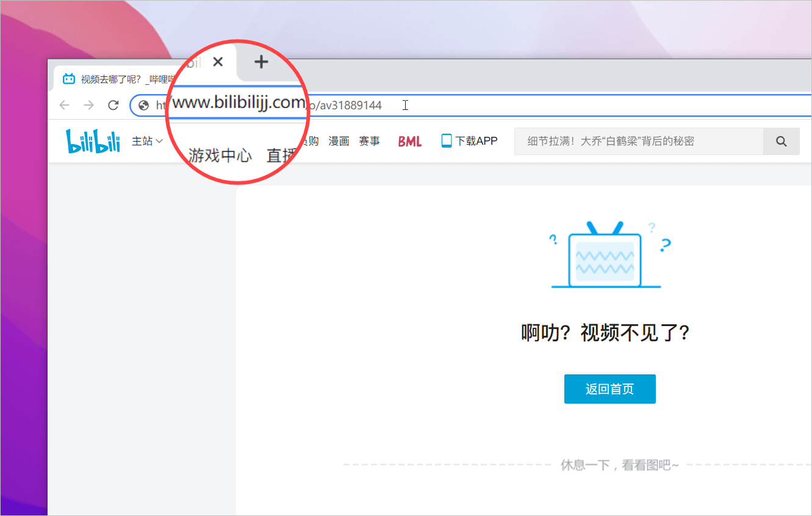Open the 主站 dropdown menu
The image size is (812, 516).
147,141
